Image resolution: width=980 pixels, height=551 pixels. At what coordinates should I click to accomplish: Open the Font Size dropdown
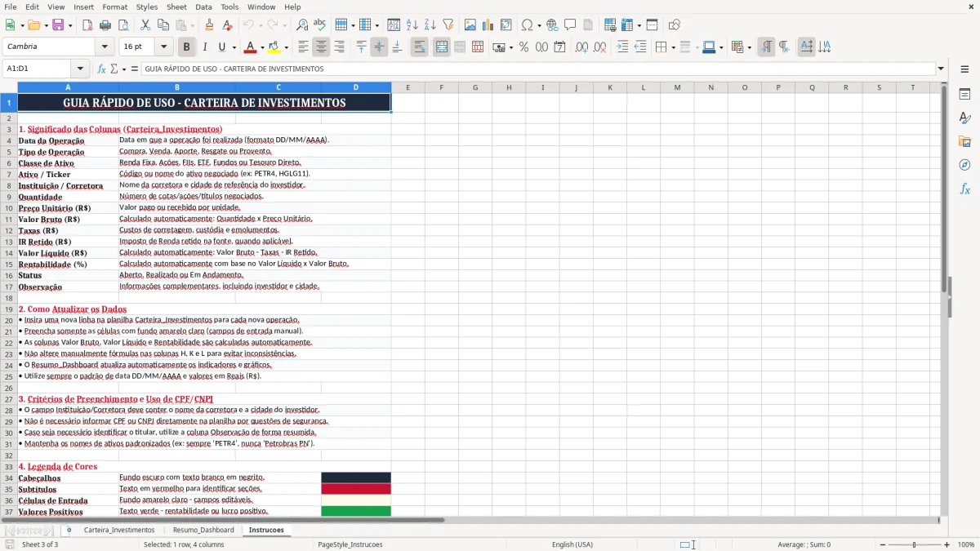[164, 47]
